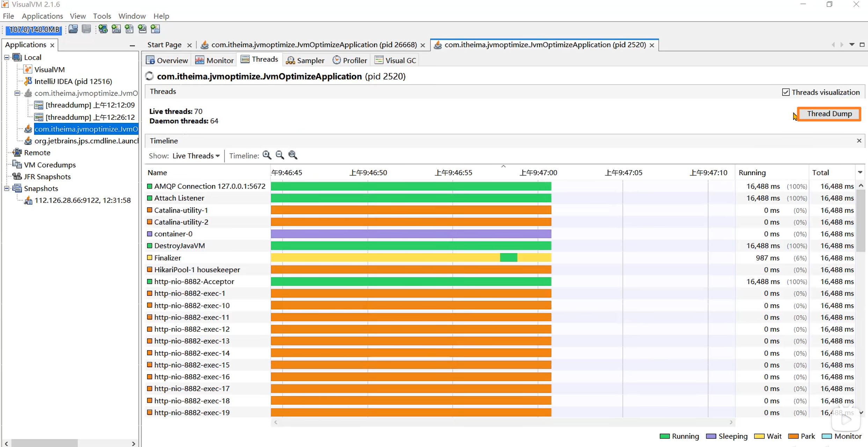
Task: Collapse the Snapshots tree node
Action: (7, 189)
